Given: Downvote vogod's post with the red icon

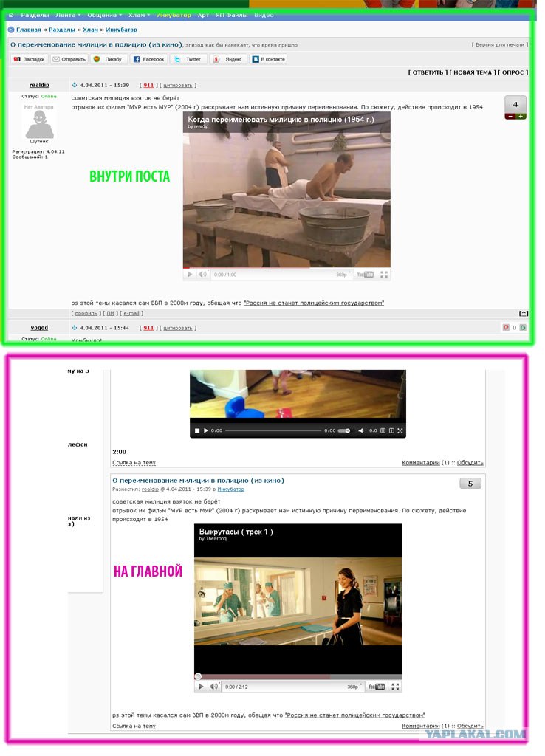Looking at the screenshot, I should [506, 327].
